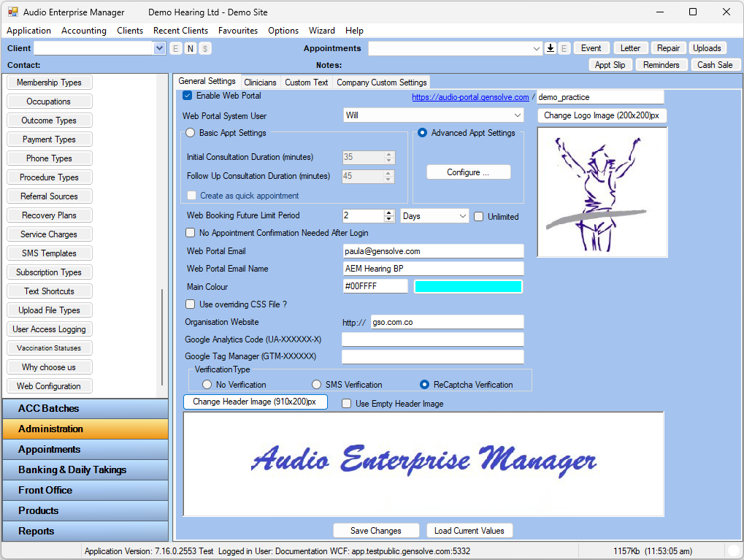This screenshot has width=744, height=560.
Task: Click the E button beside Client field
Action: (x=176, y=48)
